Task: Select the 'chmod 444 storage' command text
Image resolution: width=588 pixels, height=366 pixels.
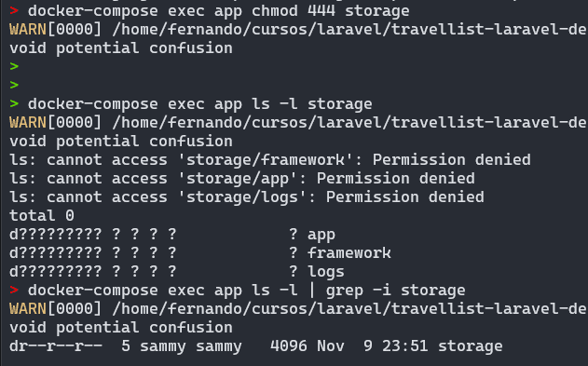Action: click(331, 11)
